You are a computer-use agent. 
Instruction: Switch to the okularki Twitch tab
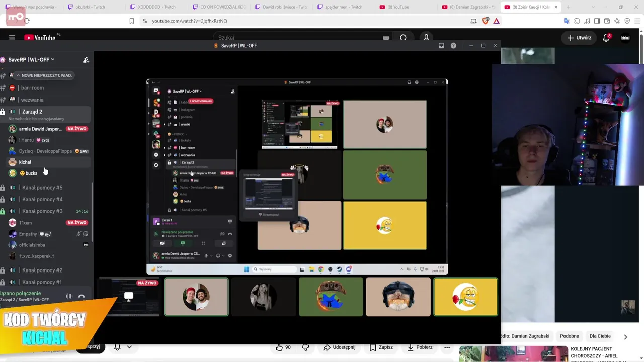(x=90, y=7)
